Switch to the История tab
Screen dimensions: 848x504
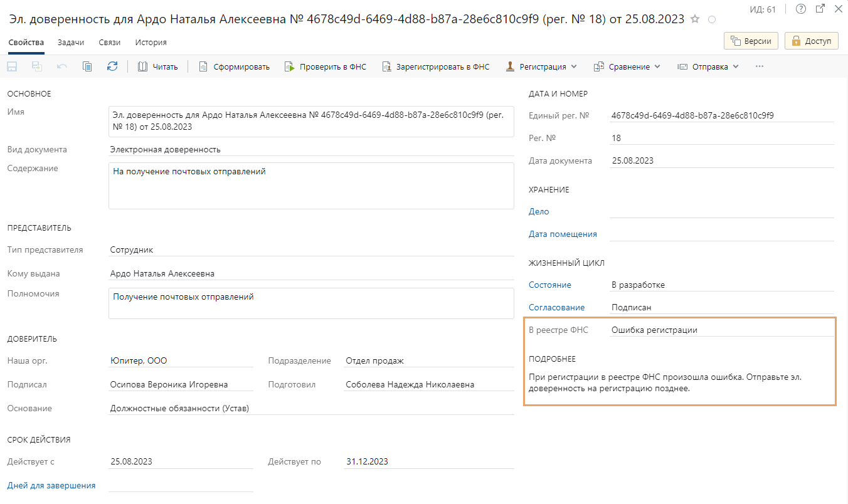click(x=151, y=43)
